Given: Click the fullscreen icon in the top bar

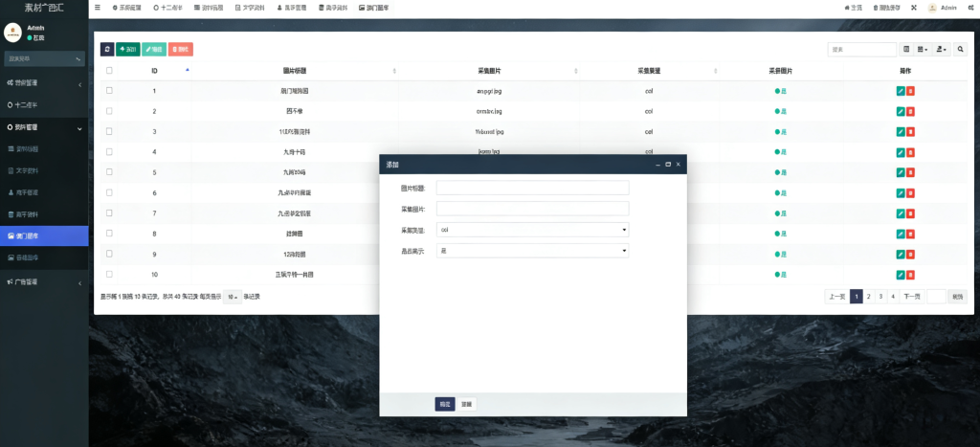Looking at the screenshot, I should (914, 8).
